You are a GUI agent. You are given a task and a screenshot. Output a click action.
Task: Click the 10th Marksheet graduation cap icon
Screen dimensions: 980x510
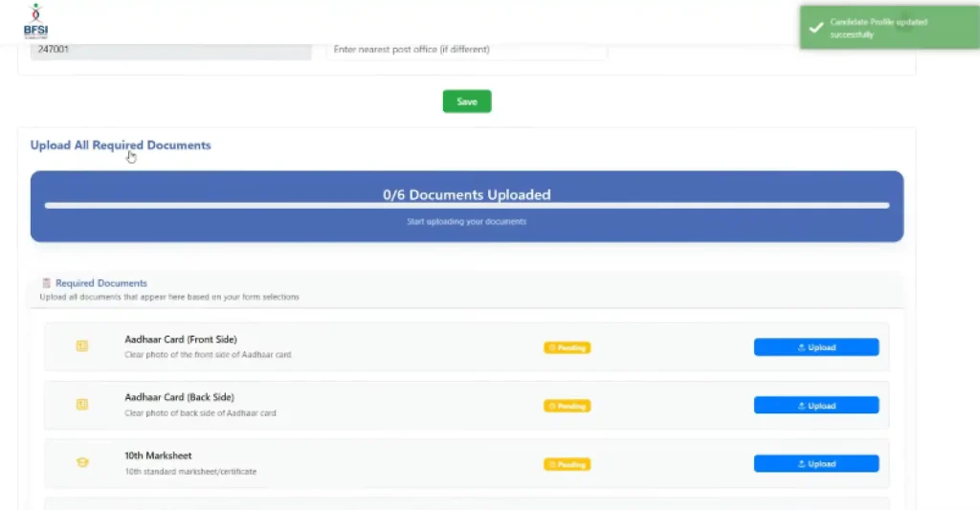click(82, 463)
